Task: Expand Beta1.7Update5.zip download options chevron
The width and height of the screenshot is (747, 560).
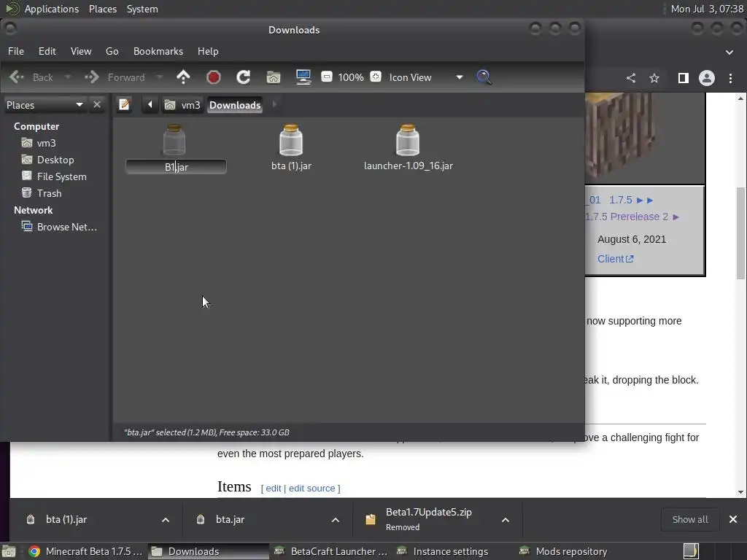Action: (506, 519)
